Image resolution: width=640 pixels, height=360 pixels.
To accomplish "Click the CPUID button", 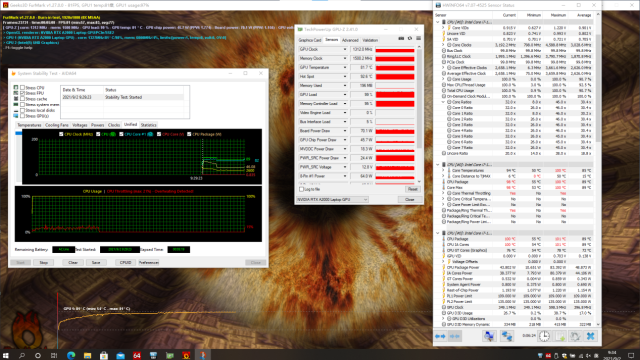I will pyautogui.click(x=125, y=262).
